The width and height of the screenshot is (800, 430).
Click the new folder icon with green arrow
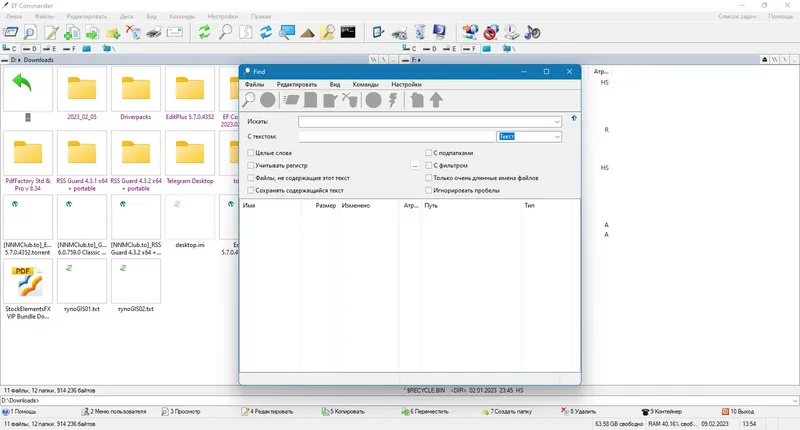[113, 33]
